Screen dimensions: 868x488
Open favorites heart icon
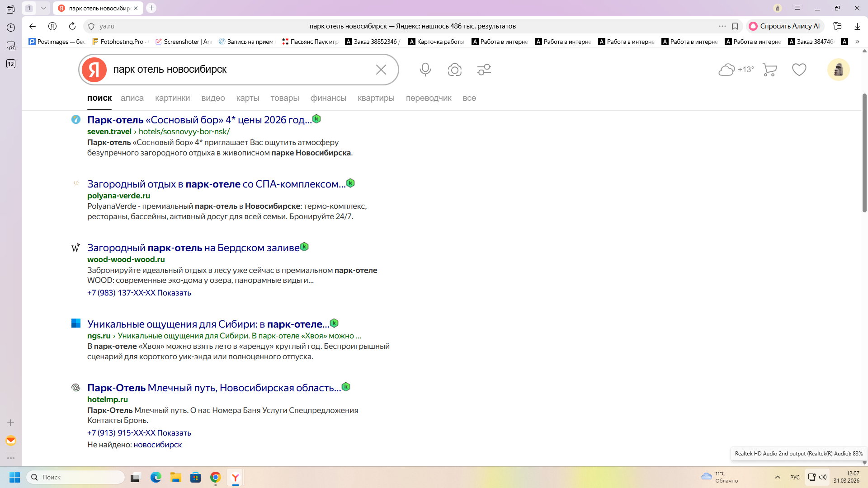[x=799, y=70]
